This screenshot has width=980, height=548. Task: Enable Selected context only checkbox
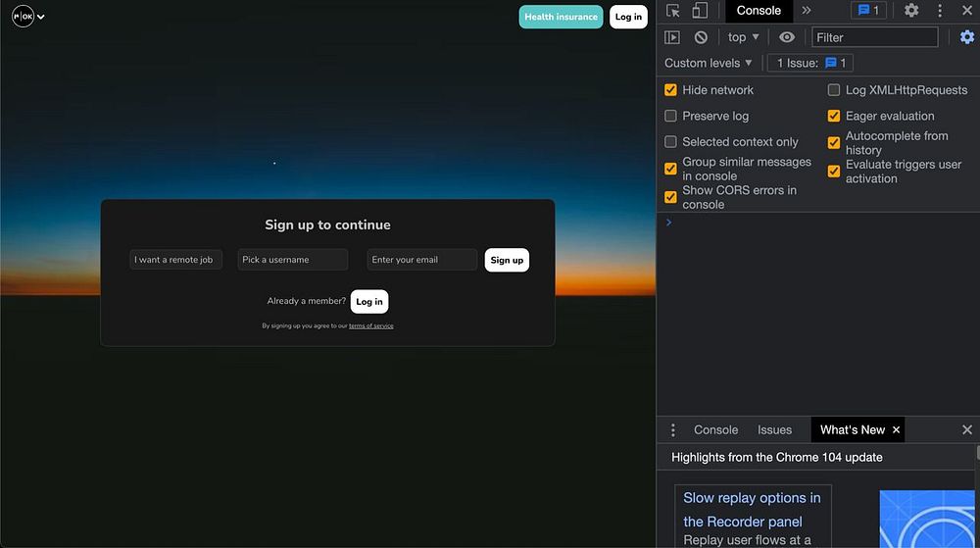670,142
